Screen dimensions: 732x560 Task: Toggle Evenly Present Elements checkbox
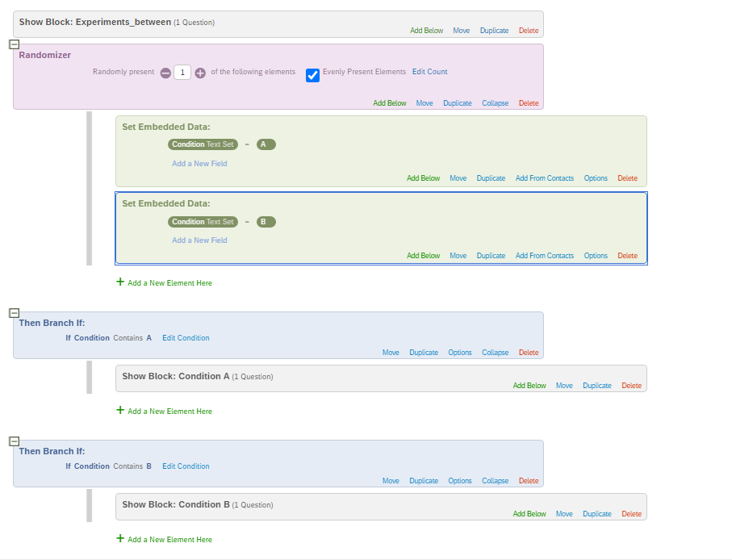[313, 75]
